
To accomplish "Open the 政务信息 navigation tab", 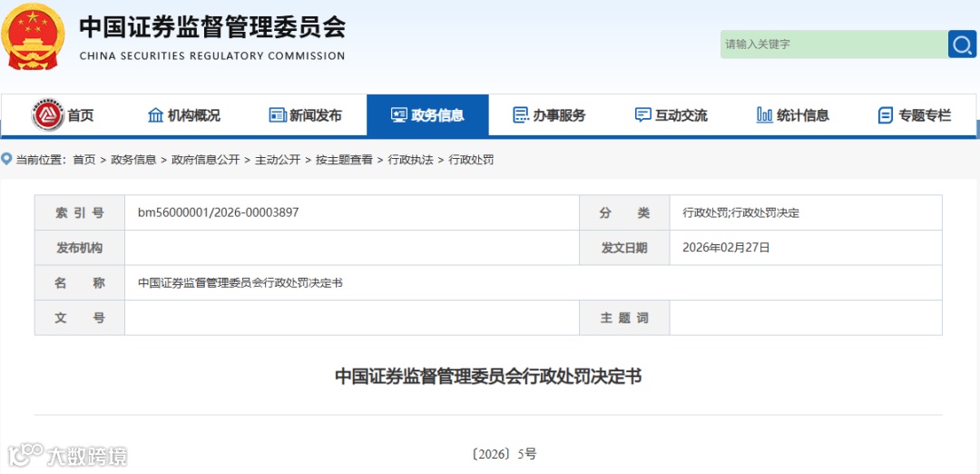I will [427, 115].
